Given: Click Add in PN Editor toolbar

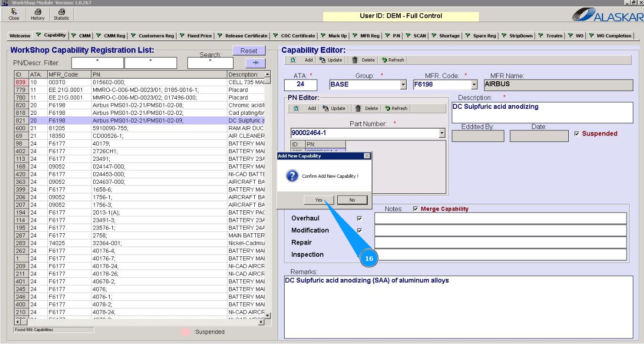Looking at the screenshot, I should click(x=305, y=108).
